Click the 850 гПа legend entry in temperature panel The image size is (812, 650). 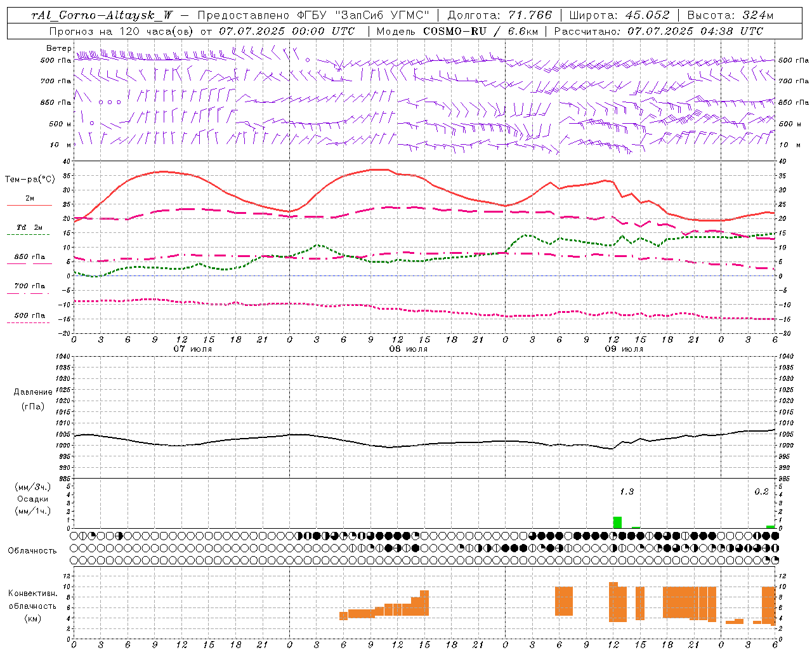point(29,257)
